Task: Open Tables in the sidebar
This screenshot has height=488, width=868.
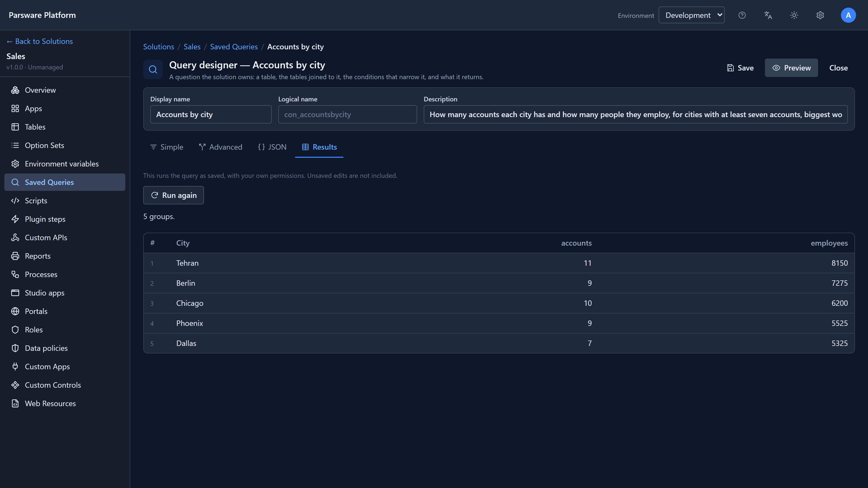Action: pos(65,127)
